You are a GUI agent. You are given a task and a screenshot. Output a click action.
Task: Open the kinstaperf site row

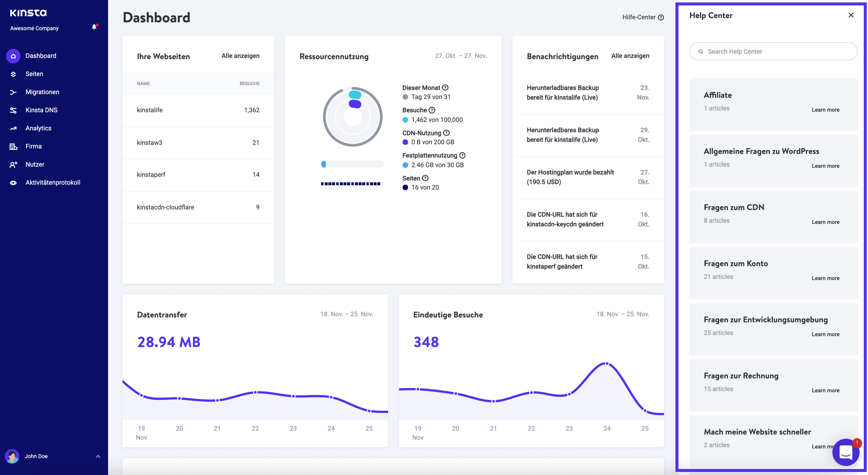click(198, 175)
